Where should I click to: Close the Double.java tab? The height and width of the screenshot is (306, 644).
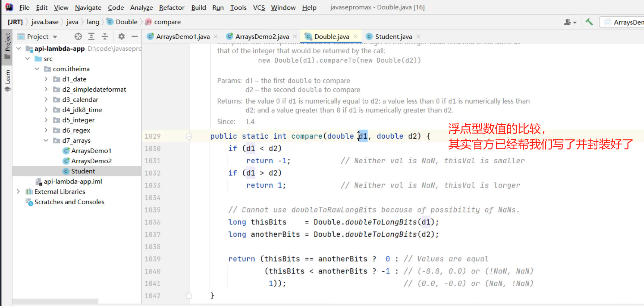tap(355, 37)
